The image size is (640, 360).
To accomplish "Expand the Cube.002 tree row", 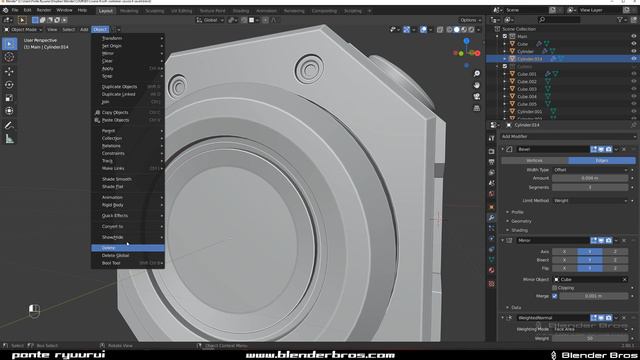I will [505, 82].
